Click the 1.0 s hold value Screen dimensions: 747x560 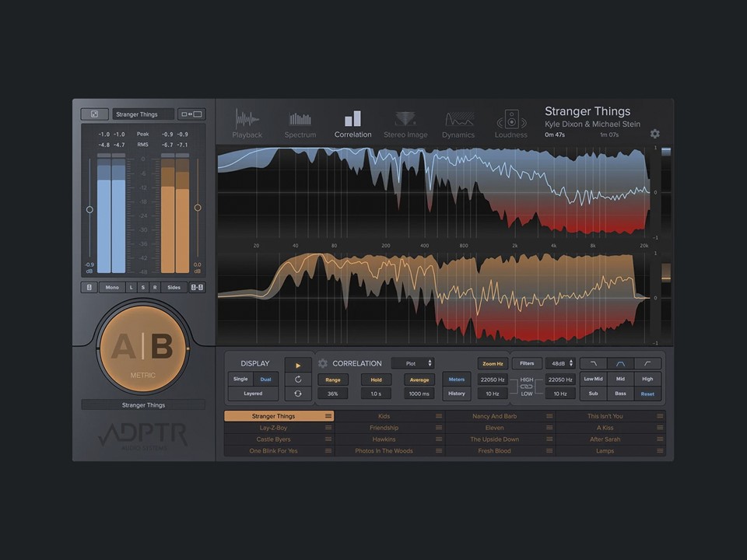[x=376, y=394]
